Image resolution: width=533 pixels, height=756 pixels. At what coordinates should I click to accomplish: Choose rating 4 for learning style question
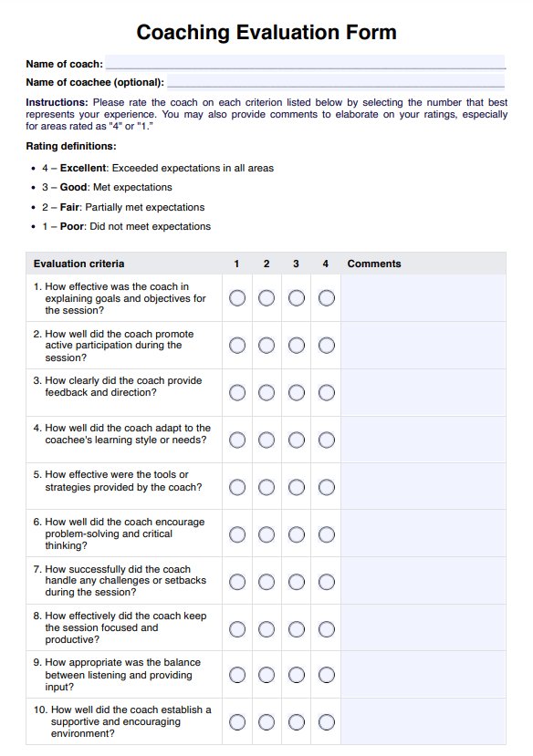coord(327,440)
